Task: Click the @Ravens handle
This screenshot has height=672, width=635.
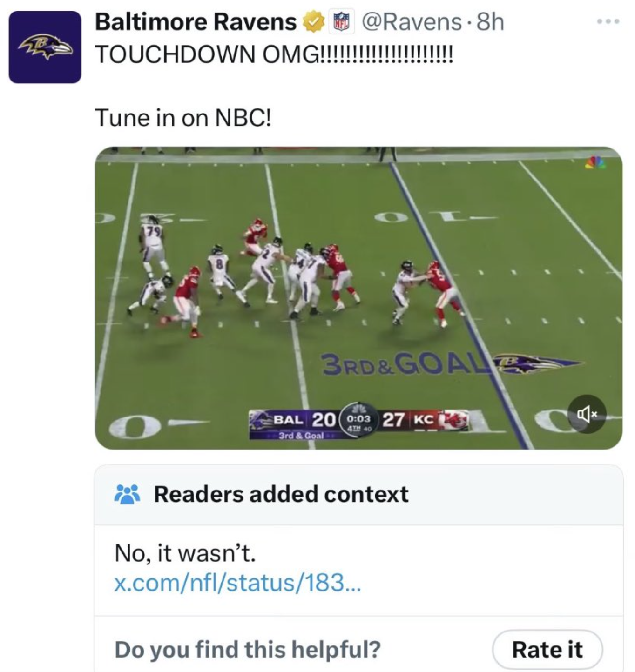Action: 412,22
